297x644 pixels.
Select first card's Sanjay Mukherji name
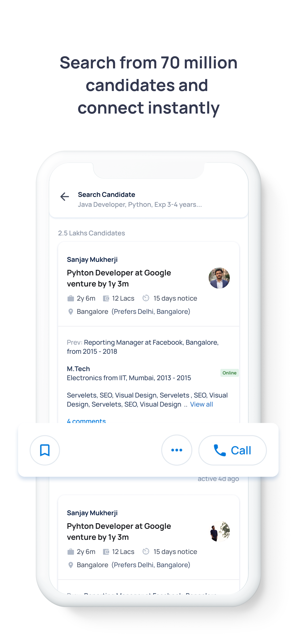(92, 260)
